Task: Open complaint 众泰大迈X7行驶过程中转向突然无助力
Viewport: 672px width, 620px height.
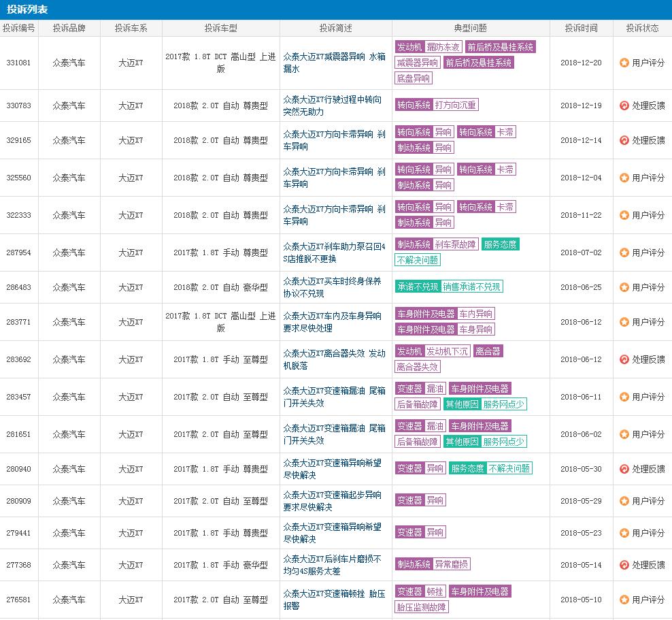Action: [332, 105]
